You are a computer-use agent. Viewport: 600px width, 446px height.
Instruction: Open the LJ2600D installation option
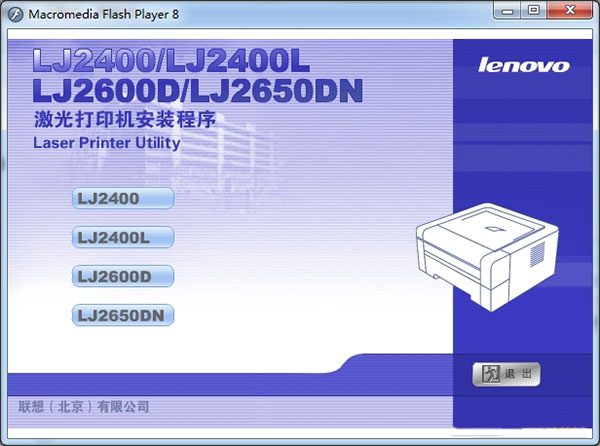pos(123,276)
